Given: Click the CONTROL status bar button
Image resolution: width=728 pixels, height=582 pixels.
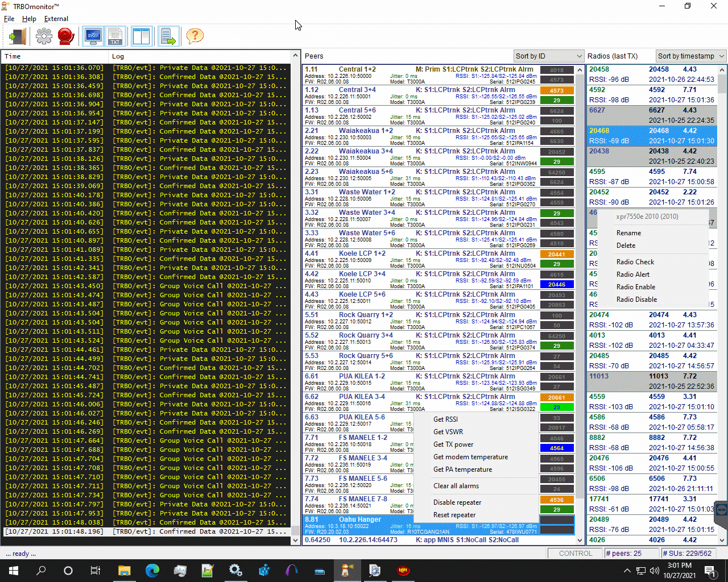Looking at the screenshot, I should (x=575, y=553).
